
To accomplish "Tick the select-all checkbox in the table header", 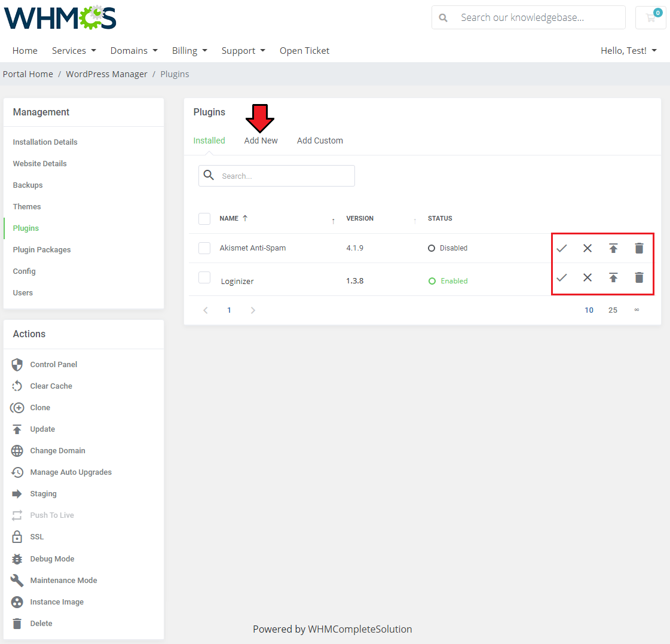I will (x=204, y=218).
